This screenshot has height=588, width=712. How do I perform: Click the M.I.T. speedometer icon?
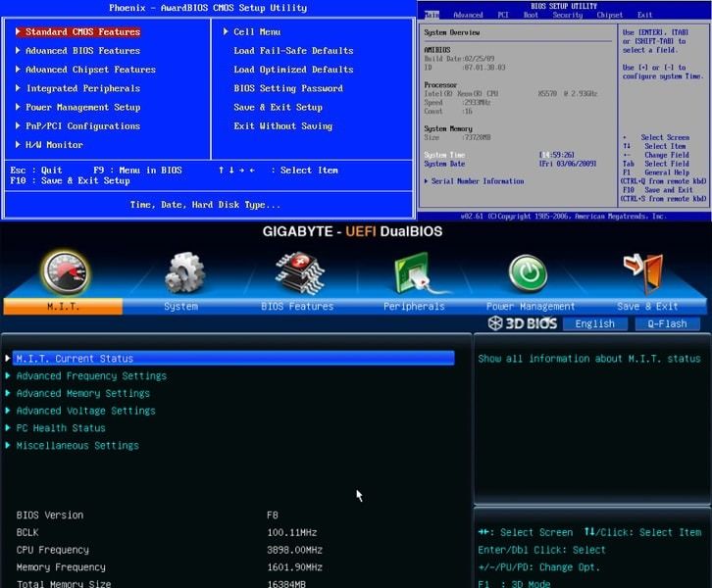point(65,273)
